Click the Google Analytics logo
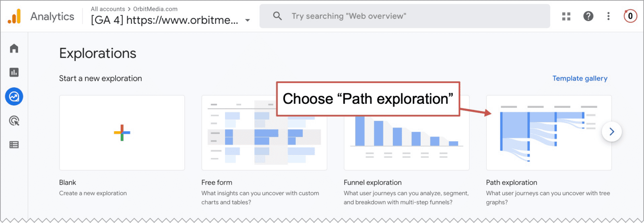The height and width of the screenshot is (223, 644). pos(14,17)
